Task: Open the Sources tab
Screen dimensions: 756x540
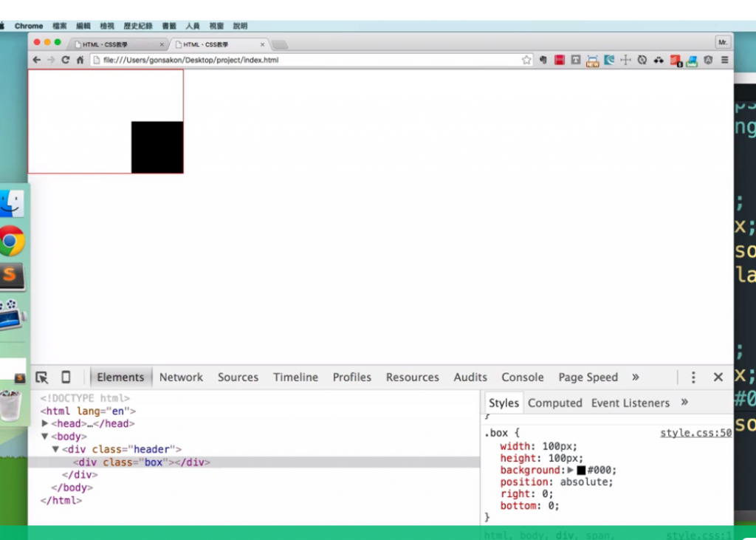Action: tap(238, 377)
